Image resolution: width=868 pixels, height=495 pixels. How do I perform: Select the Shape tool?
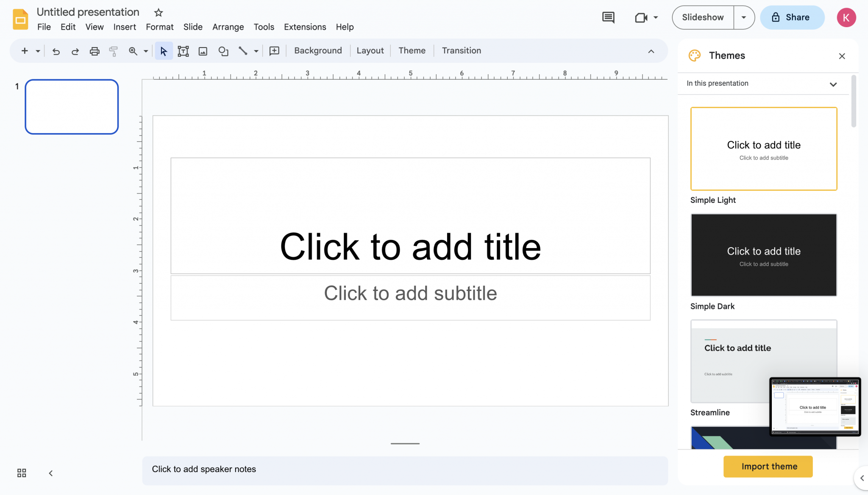coord(223,50)
